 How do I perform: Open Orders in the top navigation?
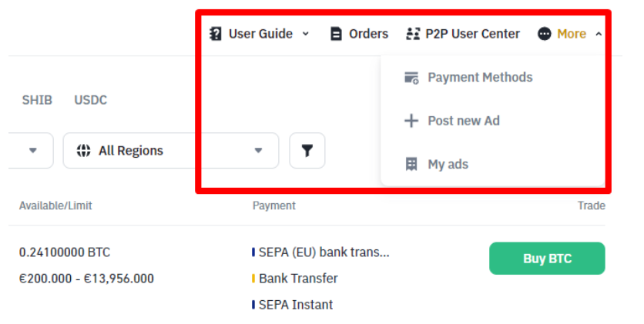click(x=368, y=34)
